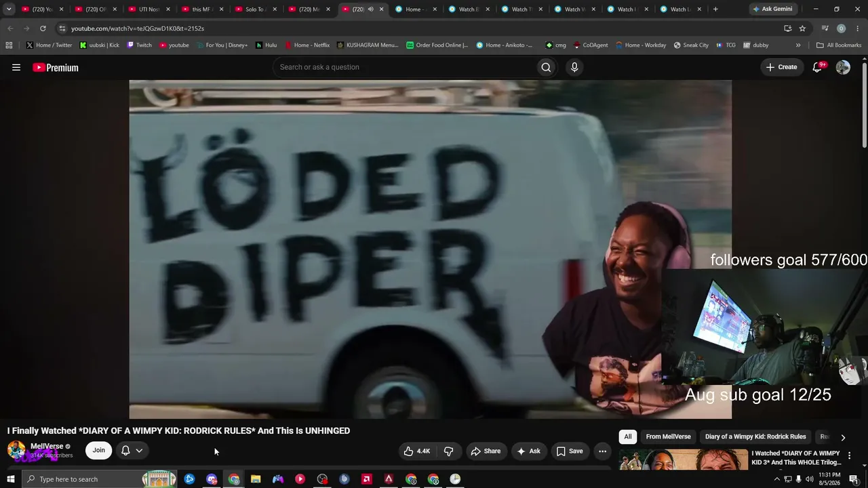This screenshot has width=868, height=488.
Task: Open YouTube notifications bell
Action: click(818, 67)
